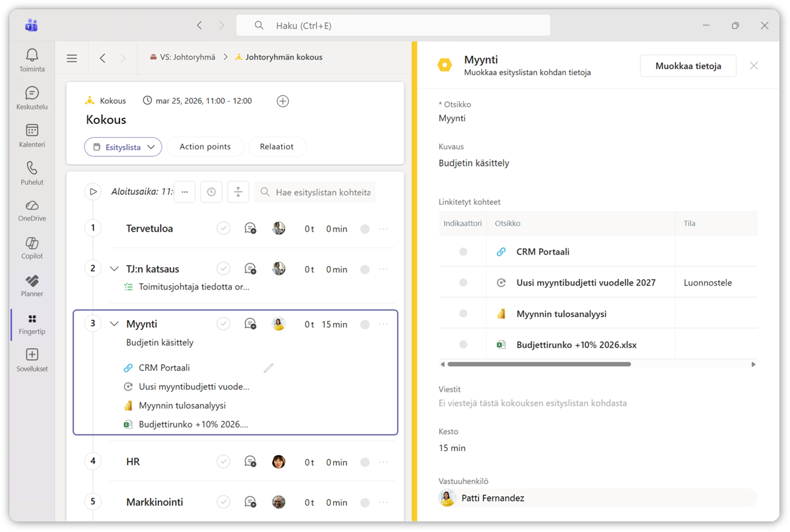The height and width of the screenshot is (532, 790).
Task: Click the collapse/expand rows icon in agenda toolbar
Action: (238, 192)
